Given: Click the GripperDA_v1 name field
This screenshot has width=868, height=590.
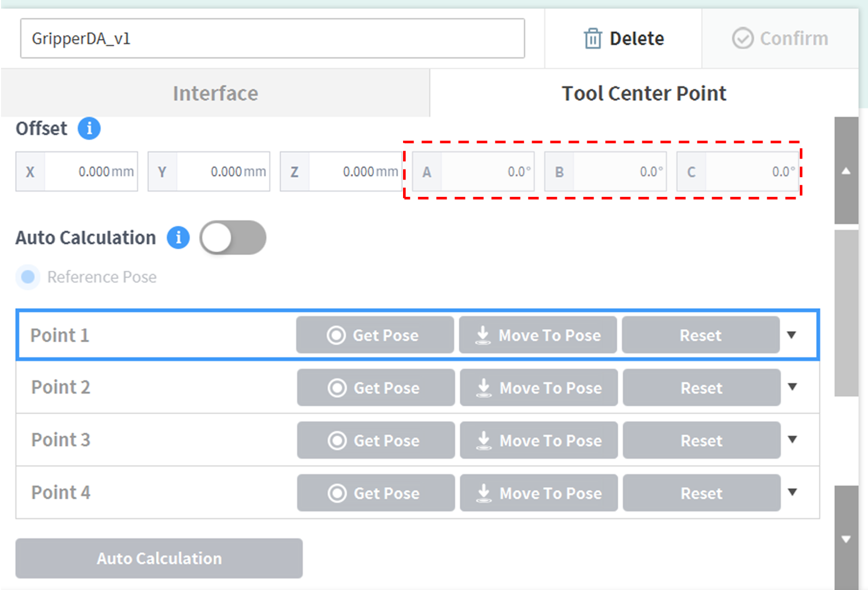Looking at the screenshot, I should (272, 38).
